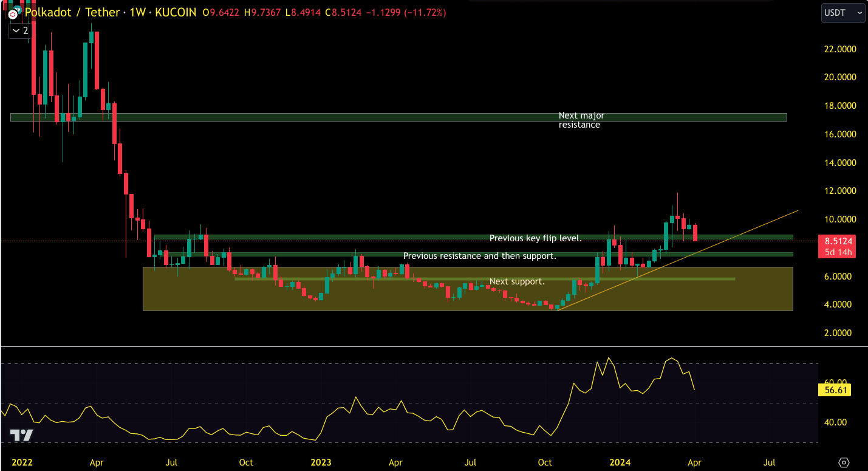Expand the collapsed indicators legend showing 2
The image size is (868, 471).
click(19, 30)
